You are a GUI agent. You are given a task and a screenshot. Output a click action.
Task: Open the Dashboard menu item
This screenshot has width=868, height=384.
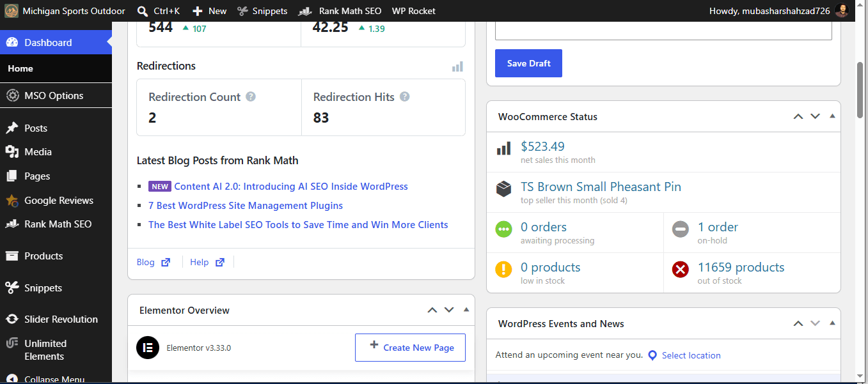(x=56, y=42)
